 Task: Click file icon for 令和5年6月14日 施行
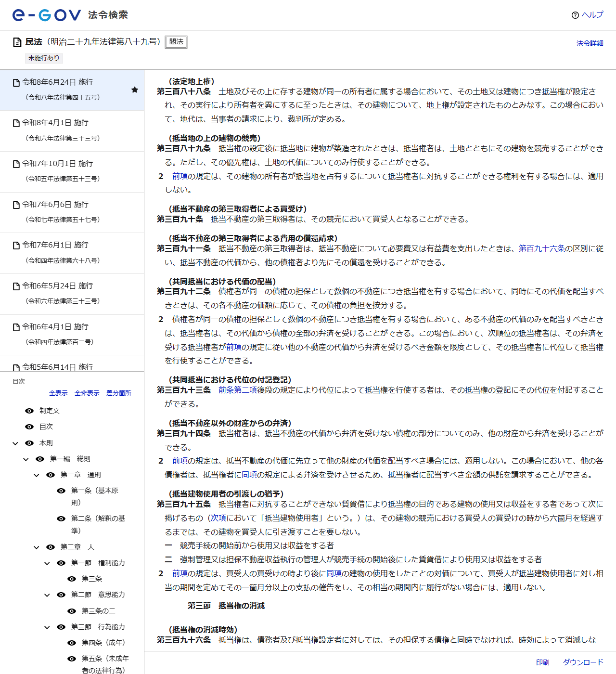(16, 367)
